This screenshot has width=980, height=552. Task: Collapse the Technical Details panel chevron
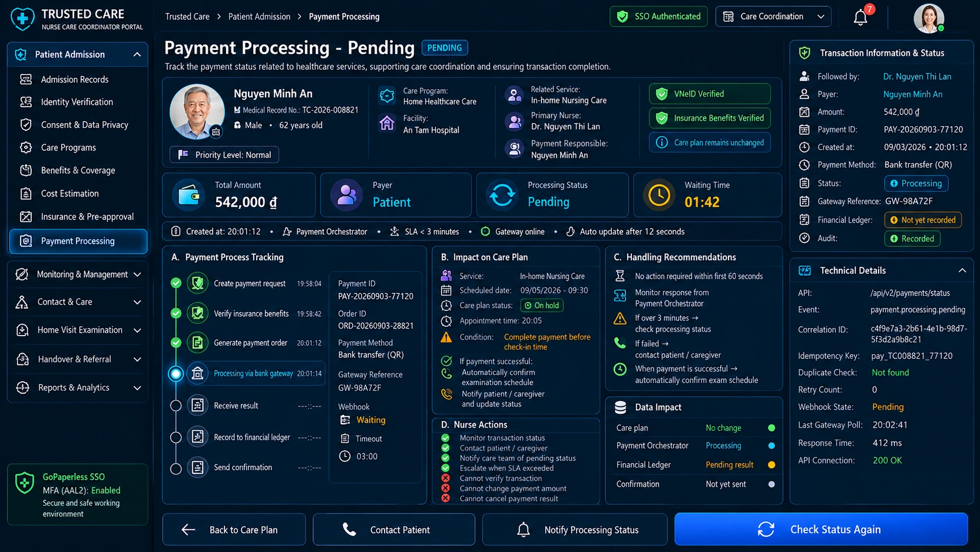click(x=962, y=270)
